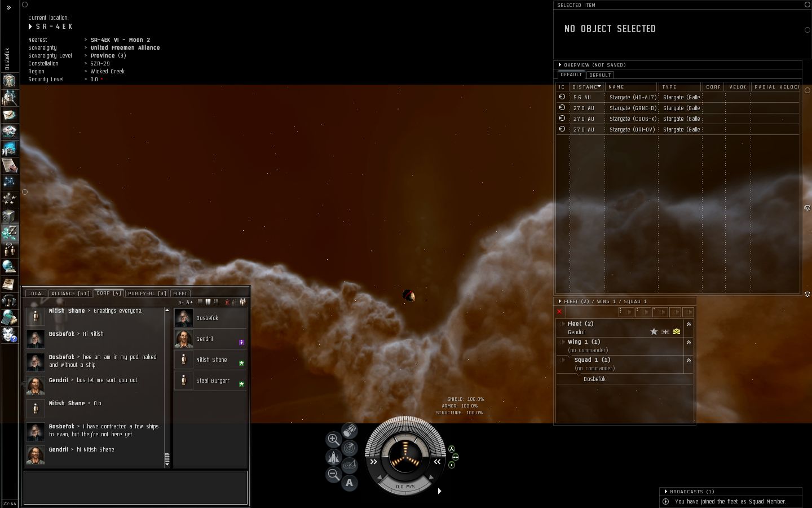The image size is (812, 508).
Task: Toggle the tactical overlay icon on the HUD
Action: click(x=350, y=466)
